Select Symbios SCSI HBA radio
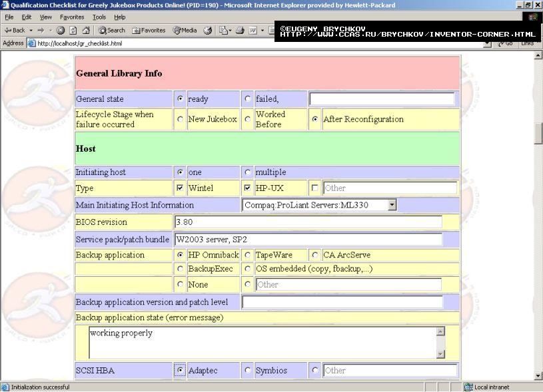The width and height of the screenshot is (543, 392). (247, 370)
